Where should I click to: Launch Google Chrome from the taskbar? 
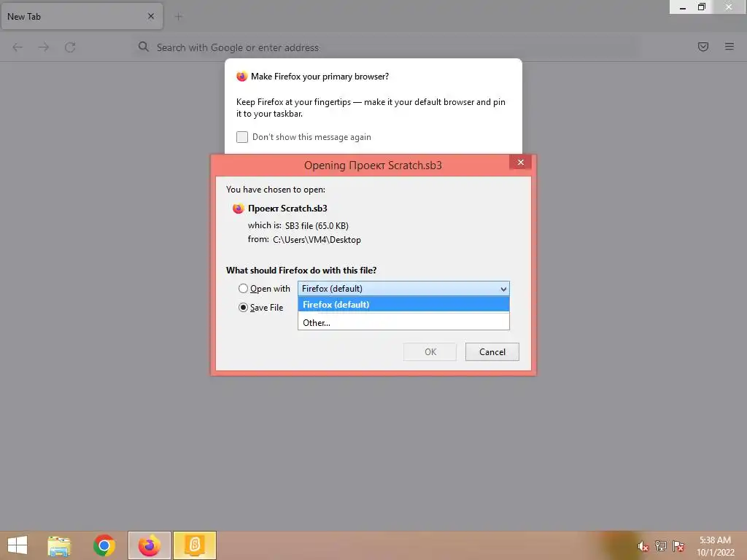click(104, 545)
